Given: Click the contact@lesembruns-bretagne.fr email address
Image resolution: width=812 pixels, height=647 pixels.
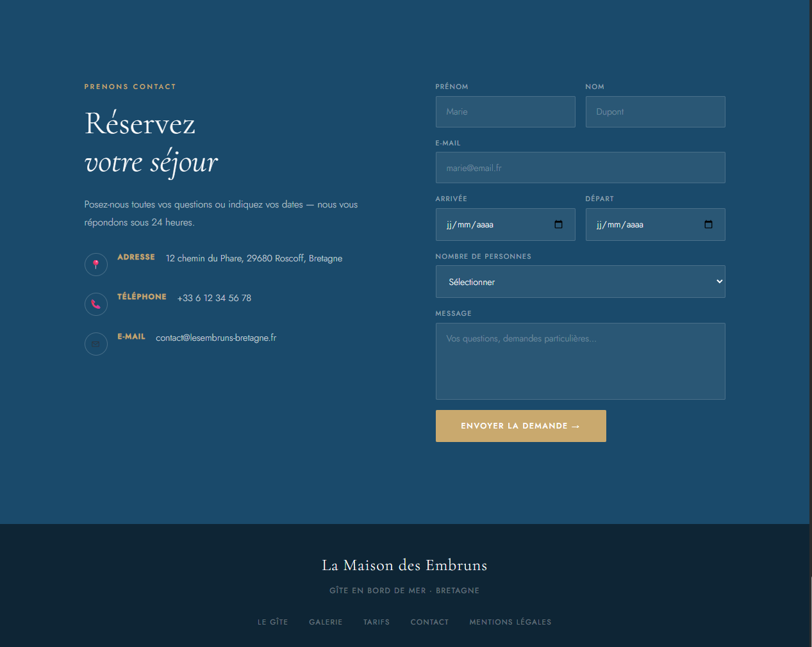Looking at the screenshot, I should (x=216, y=338).
